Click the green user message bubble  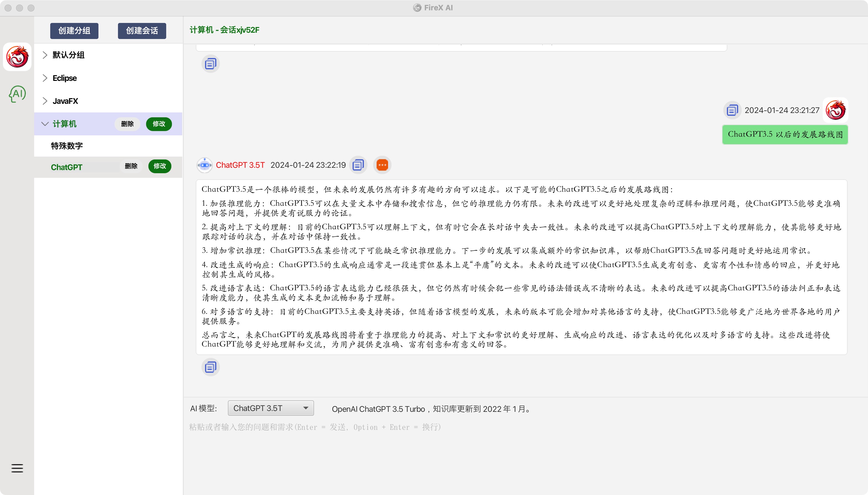[x=785, y=135]
